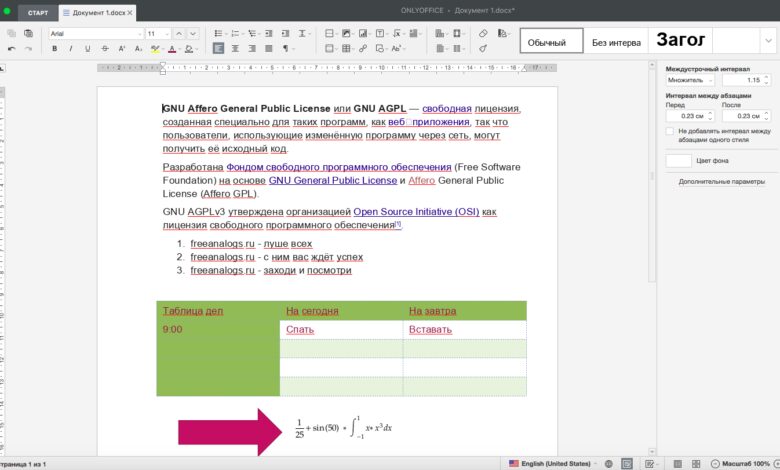
Task: Decrease the font size with the down arrow
Action: 193,33
